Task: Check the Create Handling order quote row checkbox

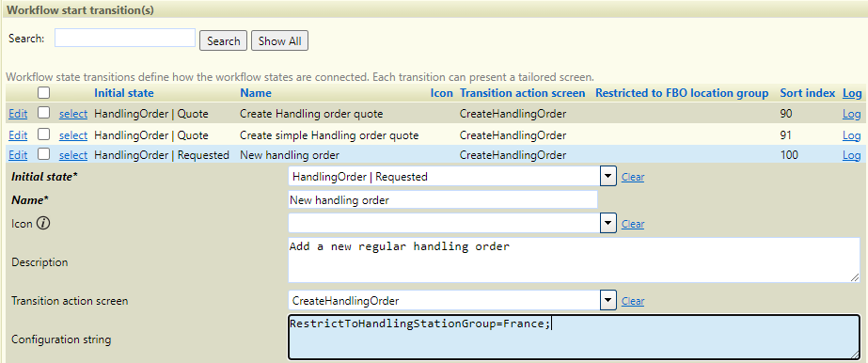Action: point(44,114)
